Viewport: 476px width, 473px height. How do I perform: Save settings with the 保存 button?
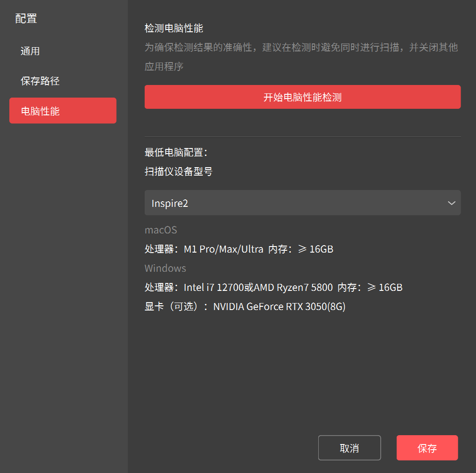(427, 448)
